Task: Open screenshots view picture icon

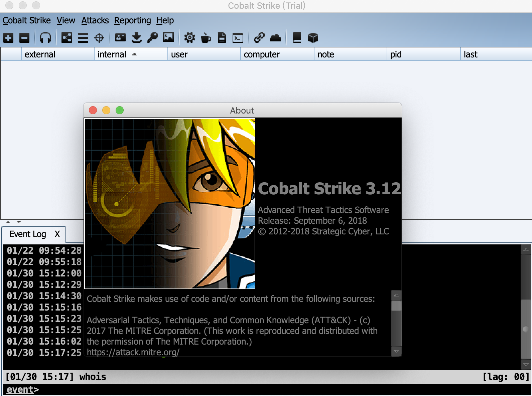Action: click(168, 38)
